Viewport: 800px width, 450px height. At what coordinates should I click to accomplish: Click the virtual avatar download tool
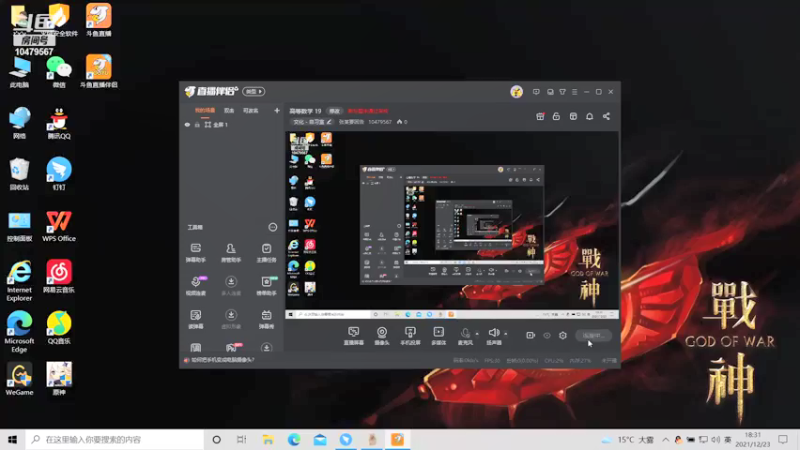click(231, 319)
